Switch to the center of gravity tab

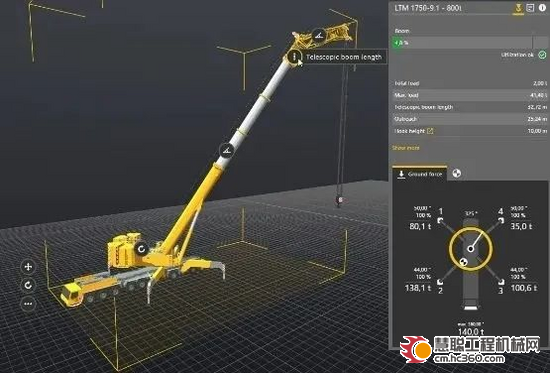pos(456,173)
